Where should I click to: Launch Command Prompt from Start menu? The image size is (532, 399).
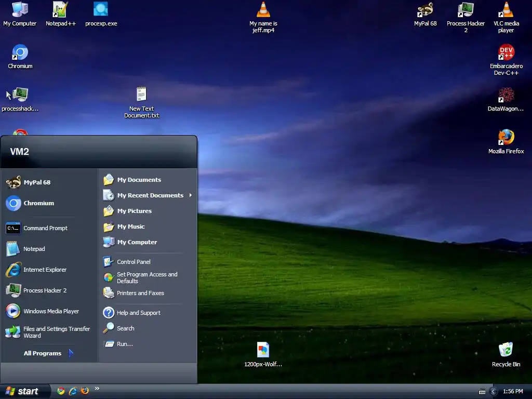(49, 228)
